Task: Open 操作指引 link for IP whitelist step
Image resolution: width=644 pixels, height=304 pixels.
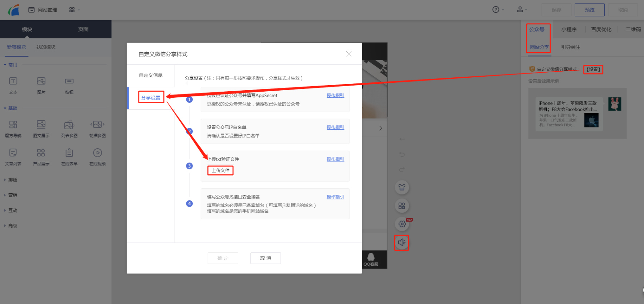Action: pyautogui.click(x=335, y=127)
